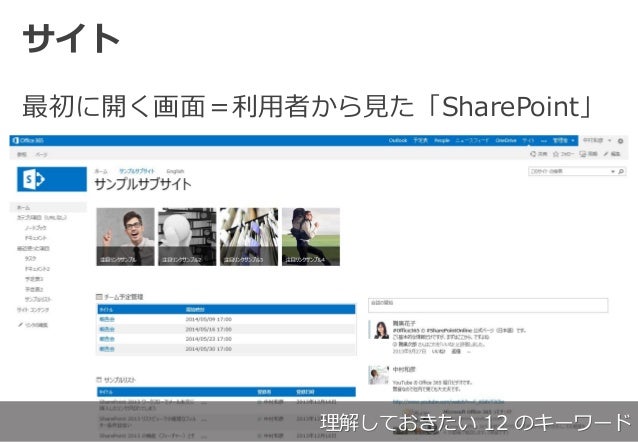Open the first promoted tile with glasses man
Image resolution: width=638 pixels, height=442 pixels.
[125, 237]
